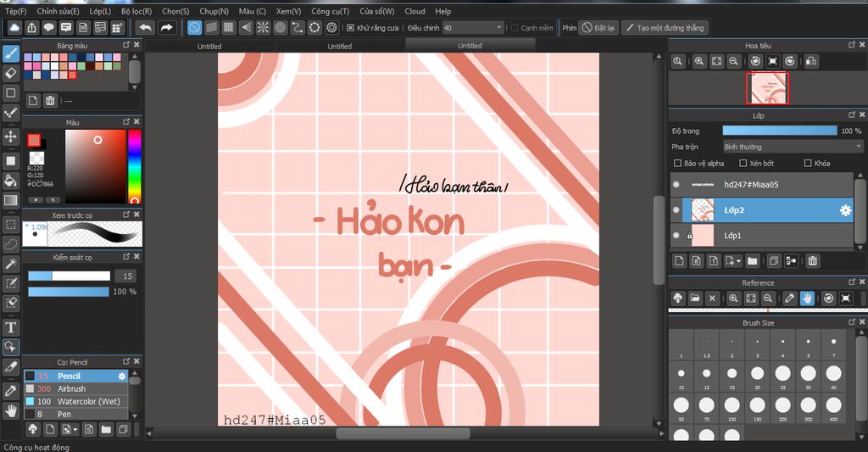Click Đặt lại reset button
Viewport: 868px width, 452px height.
598,28
